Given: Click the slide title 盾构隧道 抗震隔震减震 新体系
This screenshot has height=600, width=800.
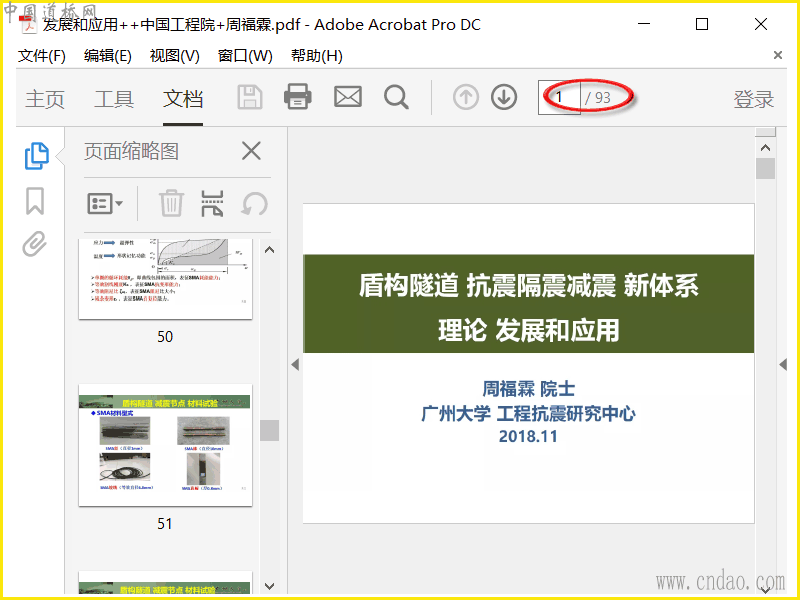Looking at the screenshot, I should [x=529, y=285].
